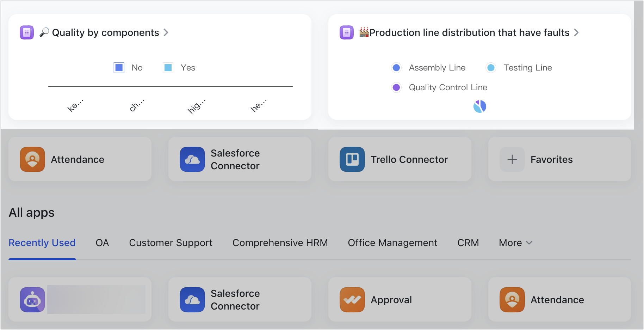Toggle the Assembly Line legend entry
644x330 pixels.
(x=428, y=68)
